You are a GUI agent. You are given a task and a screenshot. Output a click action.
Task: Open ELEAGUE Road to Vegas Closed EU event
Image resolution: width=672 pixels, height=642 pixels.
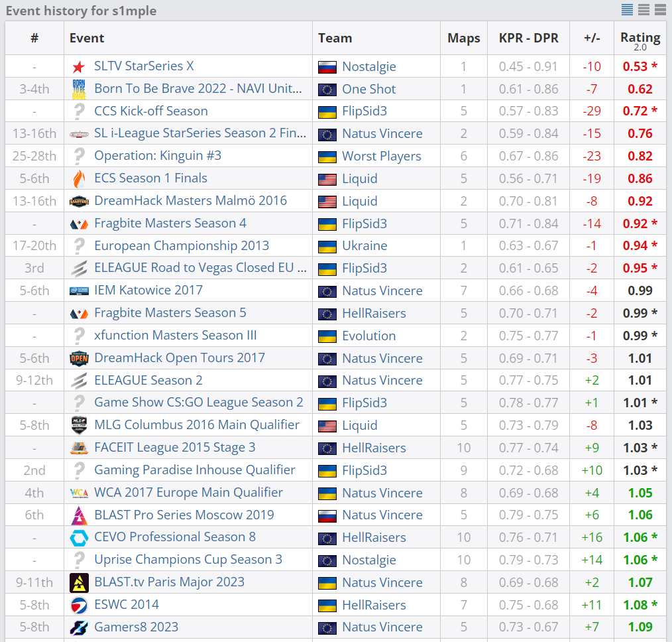pyautogui.click(x=200, y=267)
